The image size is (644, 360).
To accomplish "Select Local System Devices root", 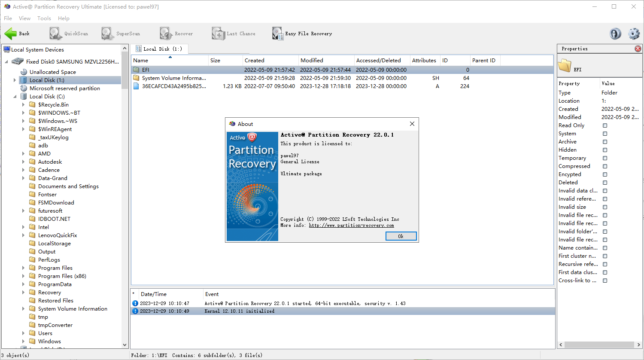I will (37, 49).
